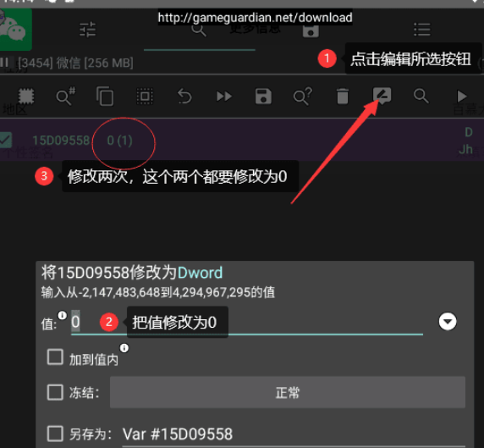The image size is (484, 448).
Task: Open the settings sliders tab
Action: (x=88, y=30)
